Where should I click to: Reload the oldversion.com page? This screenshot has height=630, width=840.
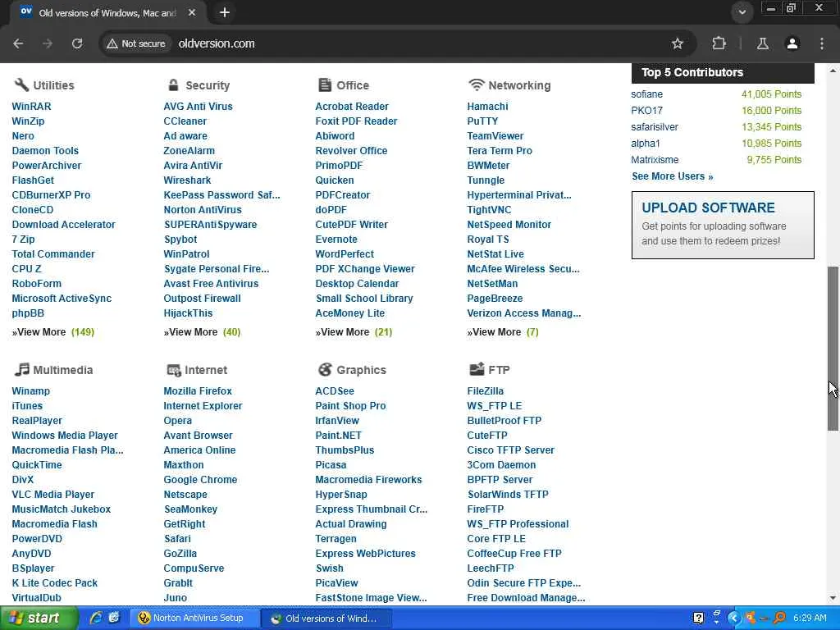click(77, 43)
